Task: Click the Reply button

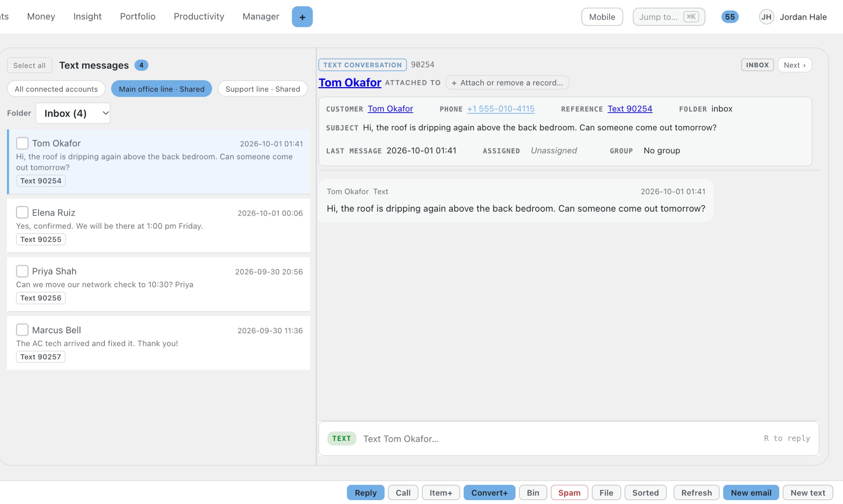Action: [365, 492]
